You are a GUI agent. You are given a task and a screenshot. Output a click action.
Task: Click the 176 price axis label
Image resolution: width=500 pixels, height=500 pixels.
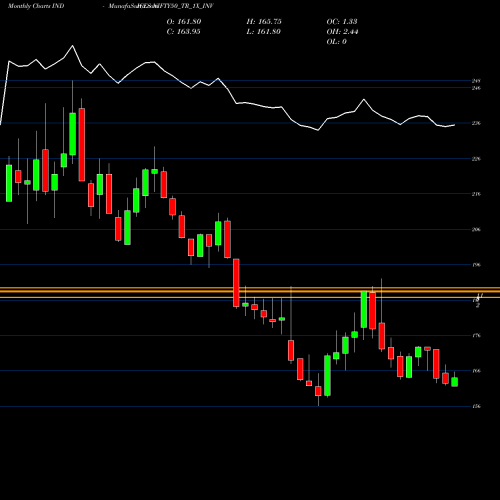[x=476, y=336]
